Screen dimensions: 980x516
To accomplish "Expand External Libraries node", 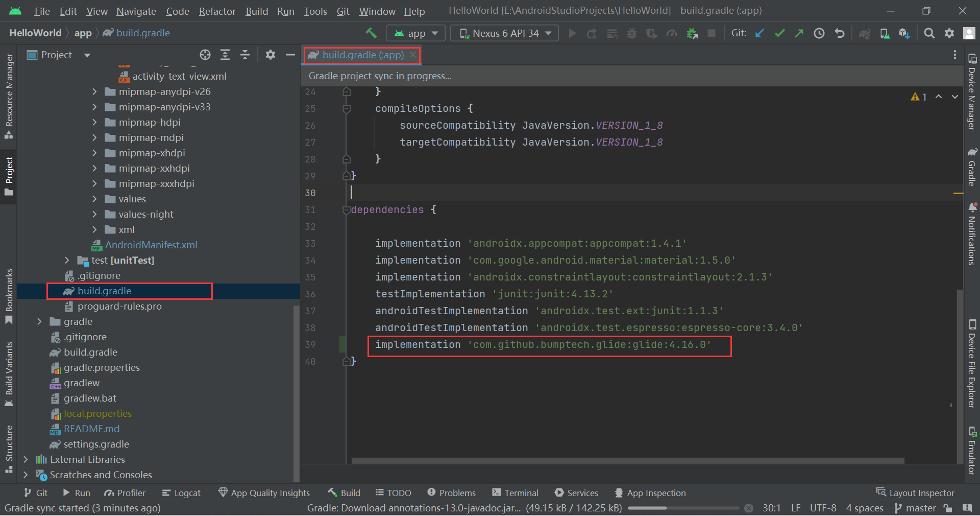I will (26, 460).
